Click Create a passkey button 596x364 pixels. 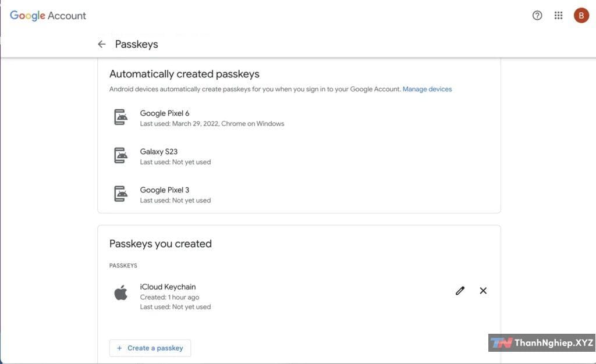[150, 348]
